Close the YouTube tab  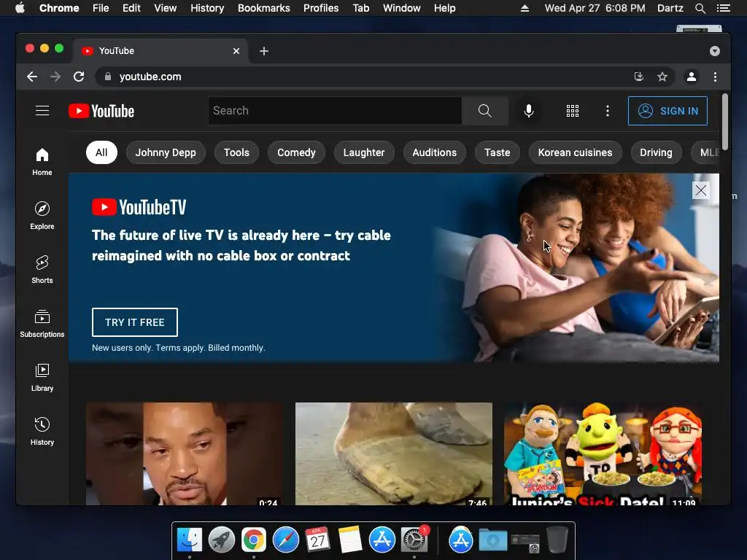tap(236, 51)
